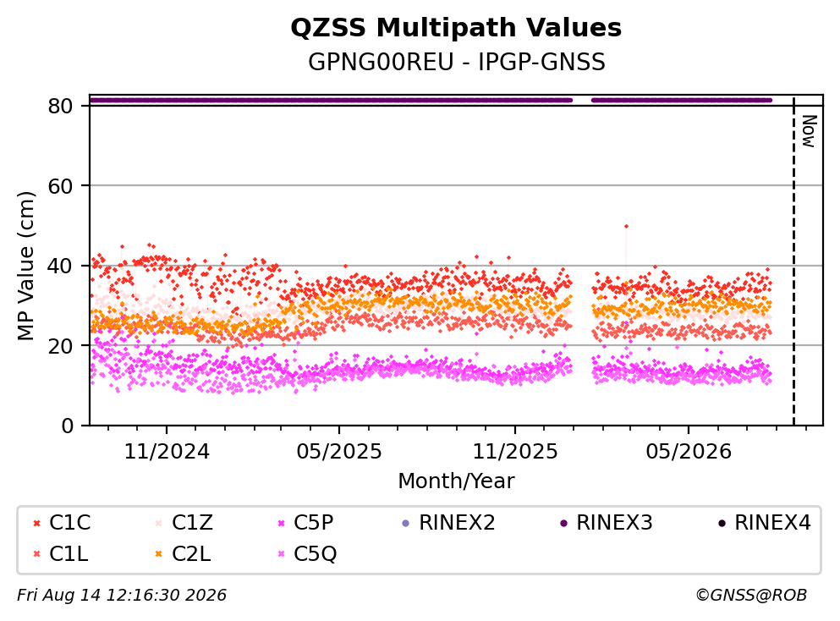
Task: Click the chart title 'QZSS Multipath Values'
Action: (x=456, y=28)
